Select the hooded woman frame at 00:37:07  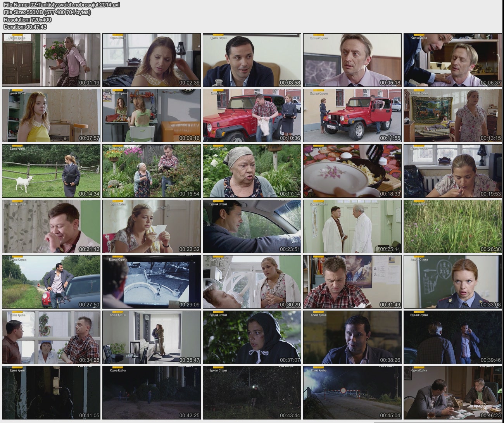[252, 337]
